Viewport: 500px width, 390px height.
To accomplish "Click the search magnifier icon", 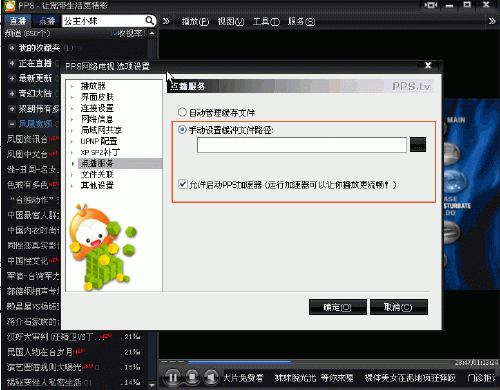I will pyautogui.click(x=150, y=21).
